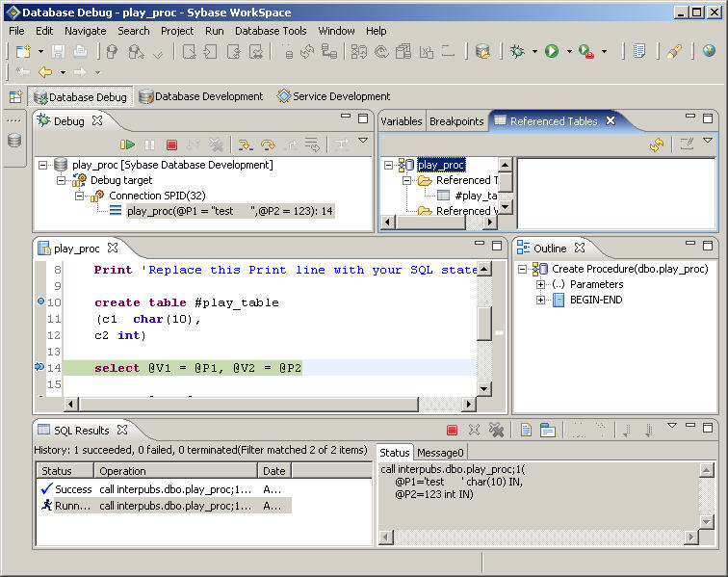This screenshot has width=728, height=577.
Task: Click the Remove all results icon in SQL Results
Action: [x=496, y=430]
